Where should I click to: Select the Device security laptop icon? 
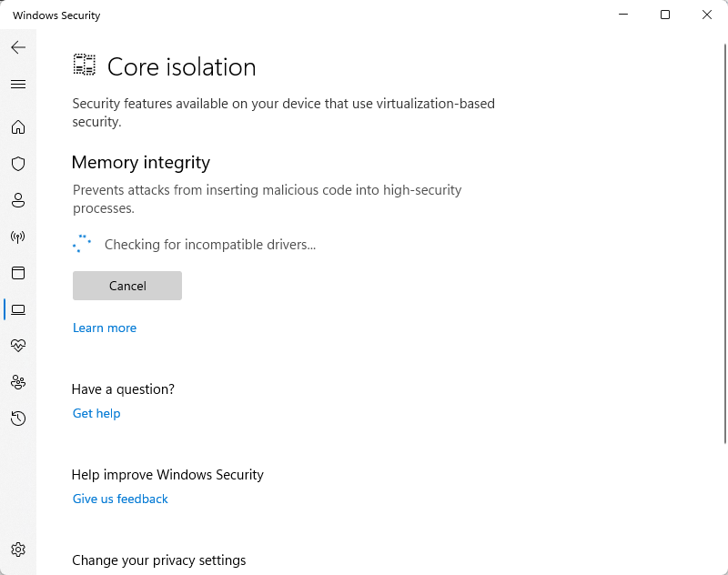(x=18, y=309)
